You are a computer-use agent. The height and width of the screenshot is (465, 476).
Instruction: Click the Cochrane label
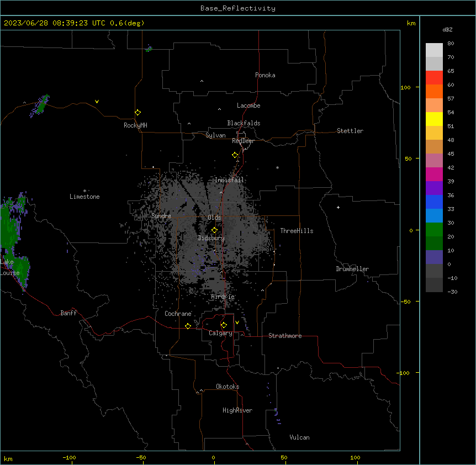(x=178, y=314)
